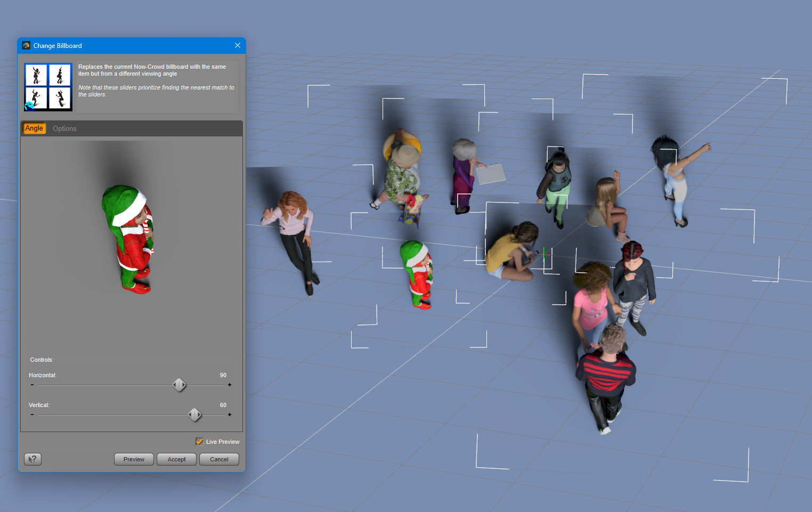Click the Vertical slider plus button
The image size is (812, 512).
pyautogui.click(x=230, y=415)
